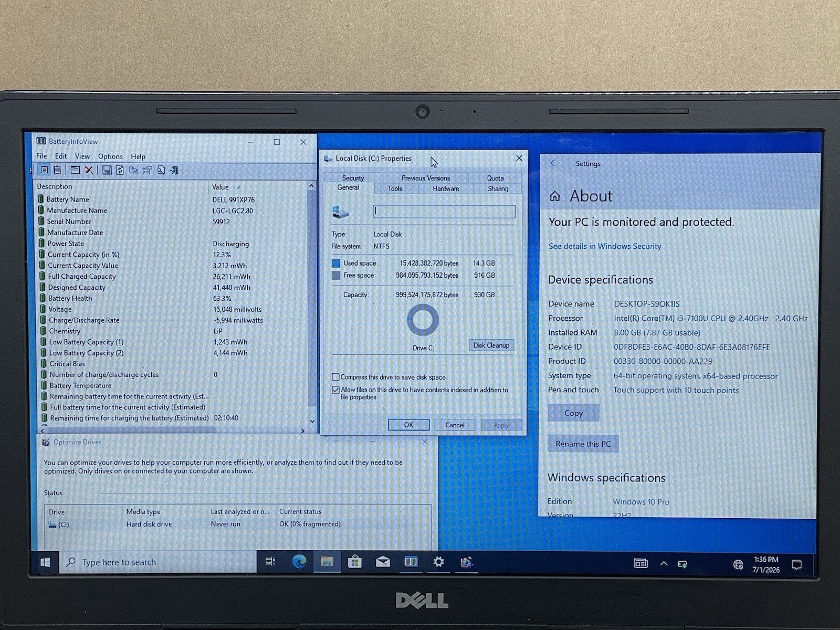Click the Copy selected items toolbar icon
Screen dimensions: 840x630
133,170
